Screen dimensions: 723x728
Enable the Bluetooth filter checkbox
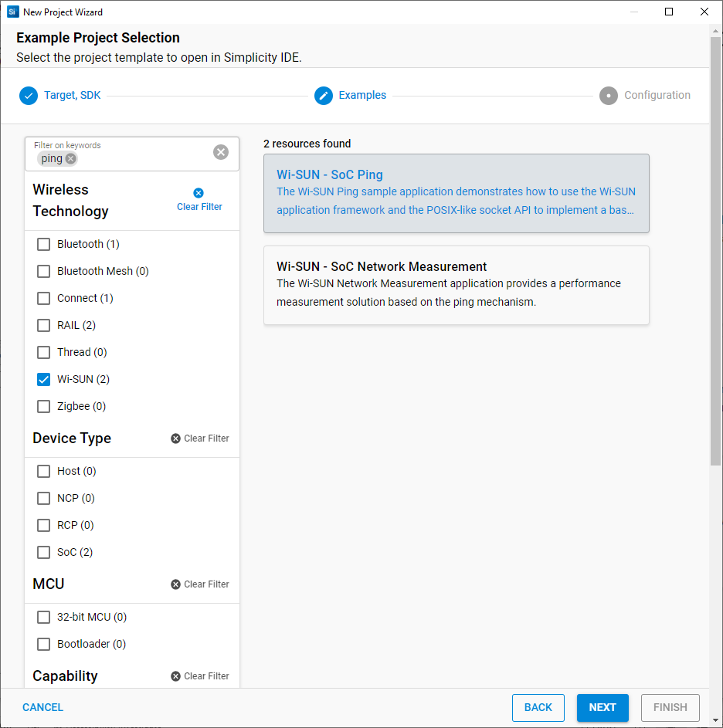(43, 244)
